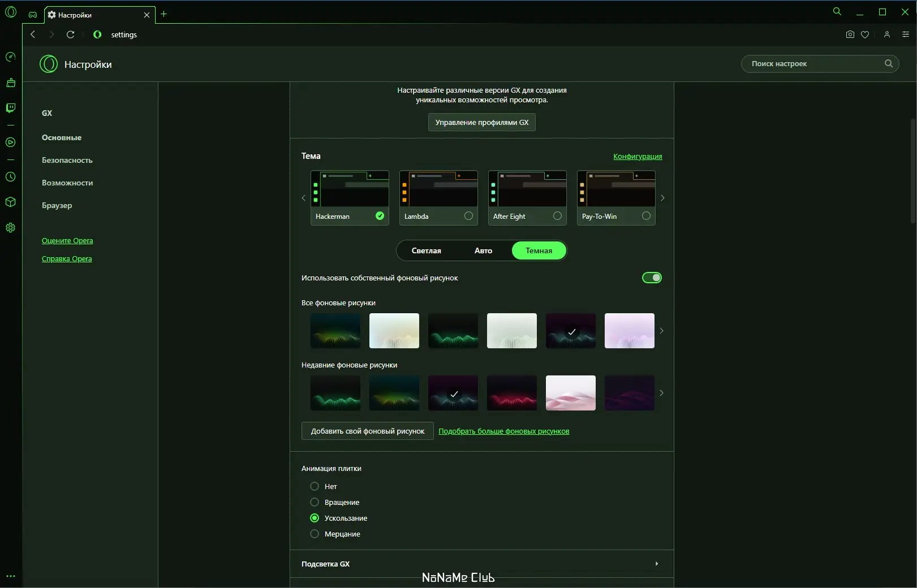917x588 pixels.
Task: Click the Settings gear in sidebar
Action: coord(10,227)
